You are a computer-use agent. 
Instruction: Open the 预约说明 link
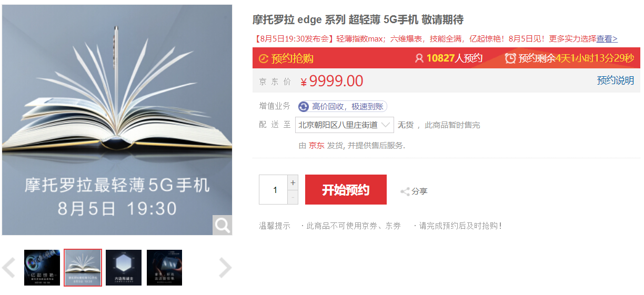click(615, 80)
